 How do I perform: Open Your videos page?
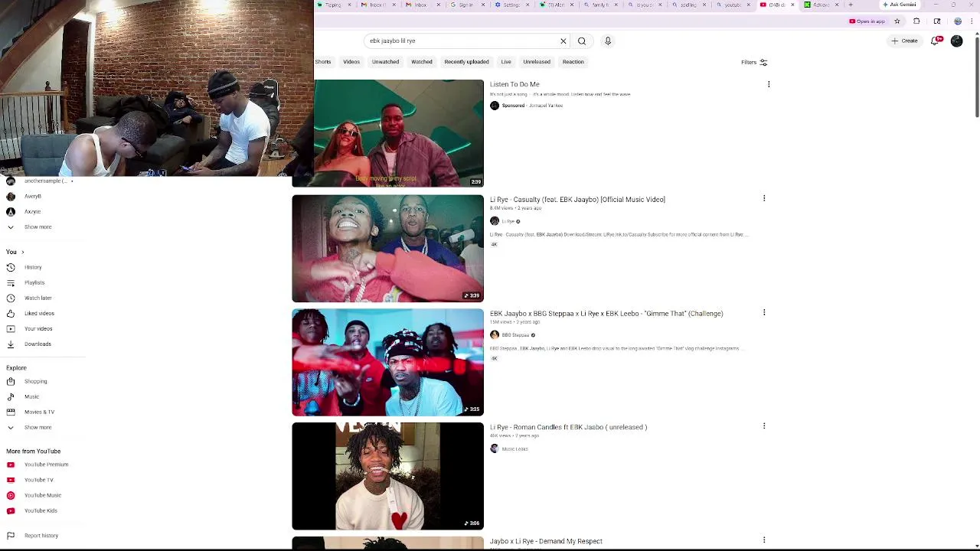pyautogui.click(x=38, y=328)
